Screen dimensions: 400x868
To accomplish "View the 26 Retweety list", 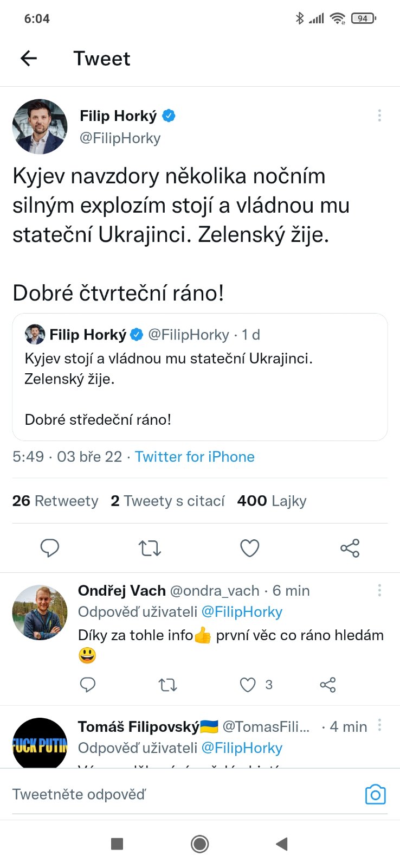I will click(55, 501).
